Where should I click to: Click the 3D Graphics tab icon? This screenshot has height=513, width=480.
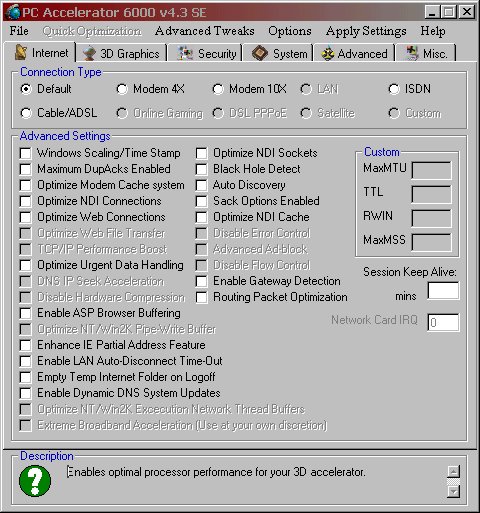click(89, 54)
